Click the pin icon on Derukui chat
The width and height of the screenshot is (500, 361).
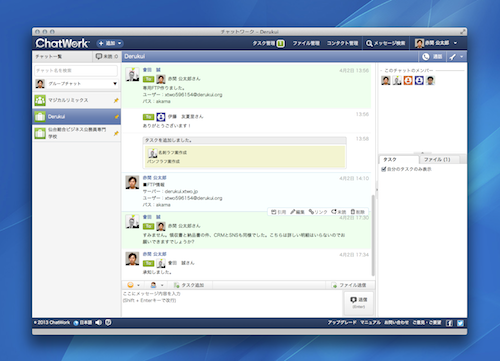point(116,117)
